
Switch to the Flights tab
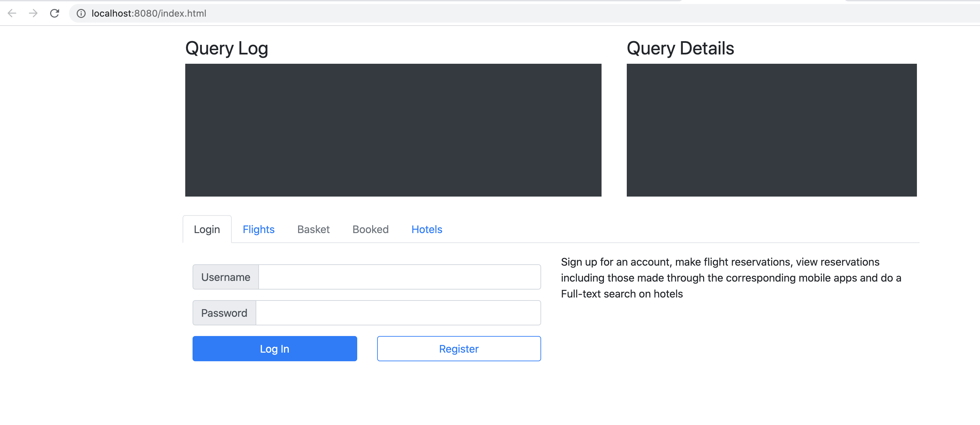point(258,229)
